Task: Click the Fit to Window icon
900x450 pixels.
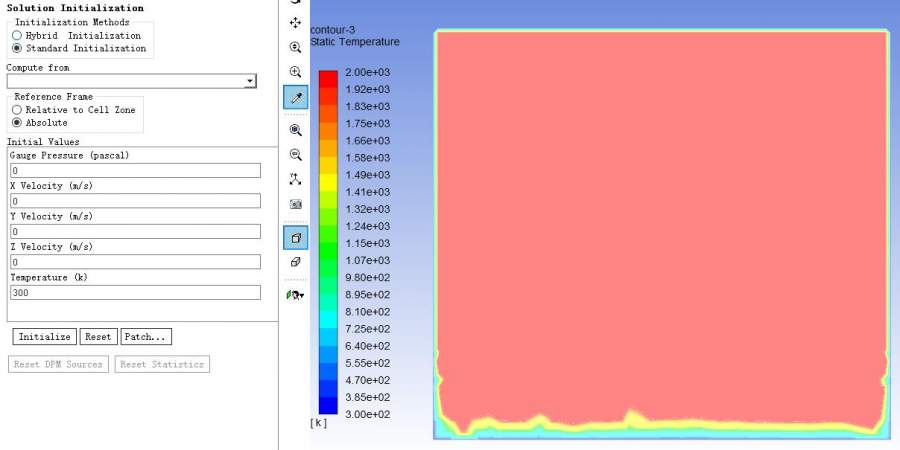Action: [x=295, y=130]
